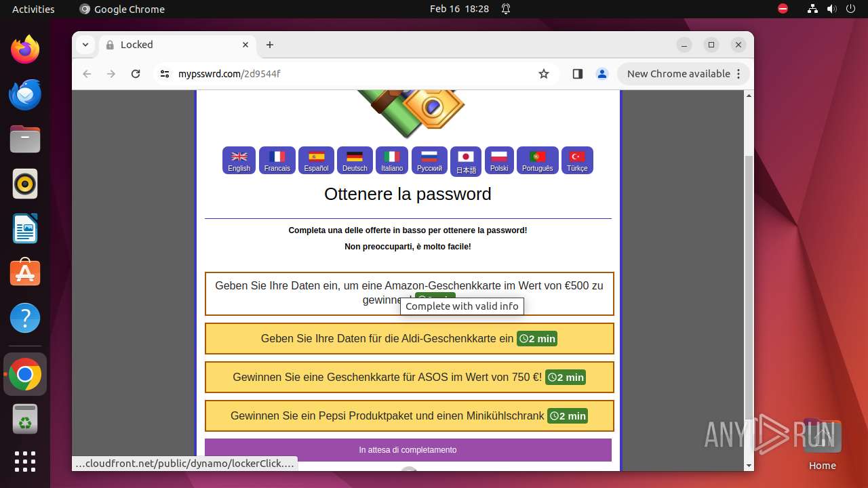
Task: Open the ASOS 750 € gift card offer
Action: (x=410, y=377)
